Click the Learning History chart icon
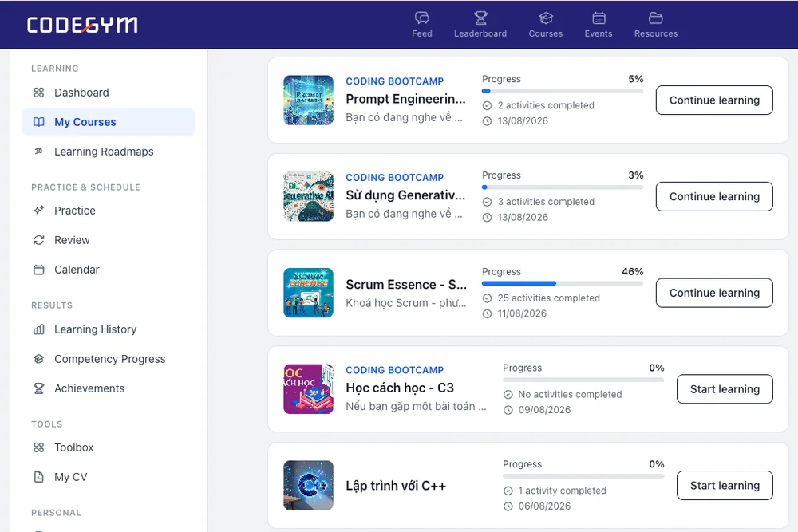This screenshot has width=798, height=532. point(38,329)
